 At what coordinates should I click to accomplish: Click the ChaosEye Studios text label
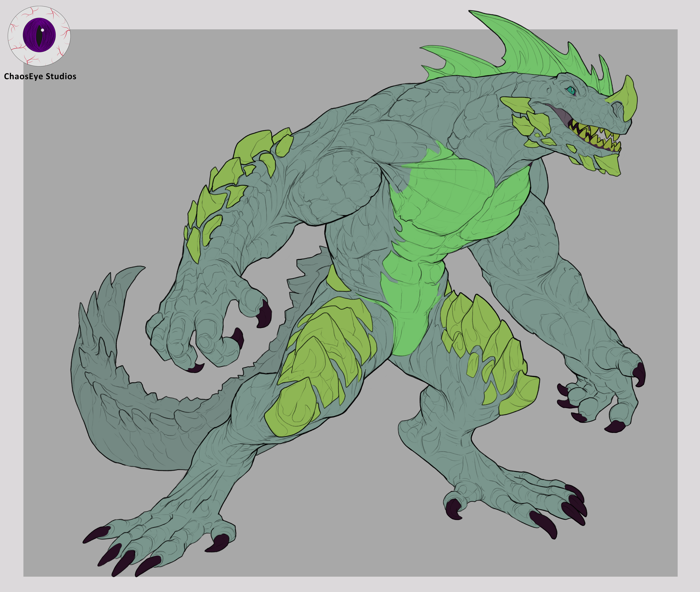coord(40,77)
